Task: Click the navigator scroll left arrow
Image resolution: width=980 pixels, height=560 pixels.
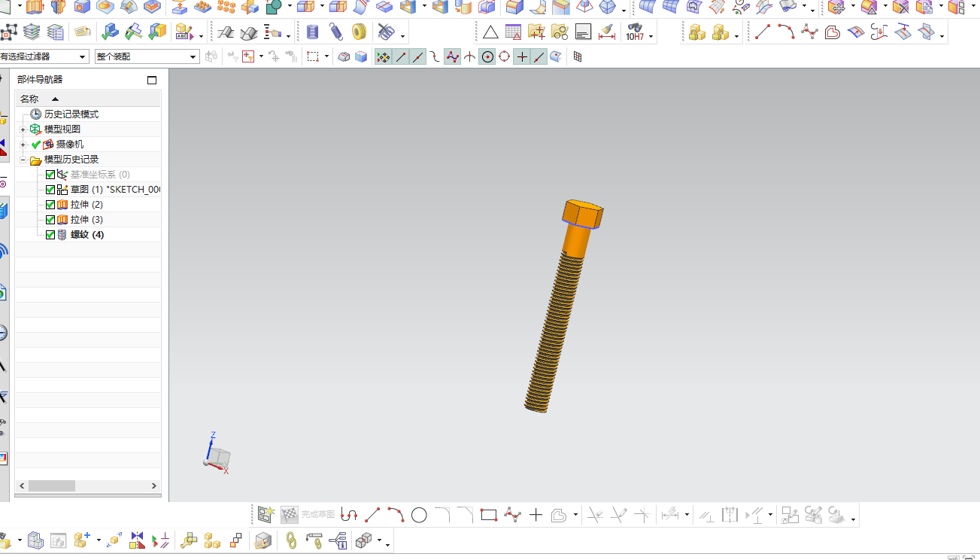Action: coord(22,486)
